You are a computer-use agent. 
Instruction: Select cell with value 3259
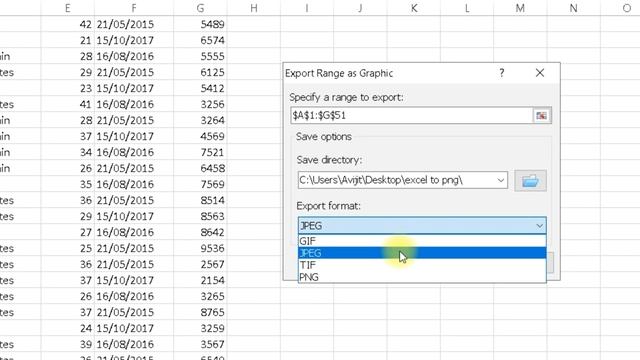pos(200,328)
